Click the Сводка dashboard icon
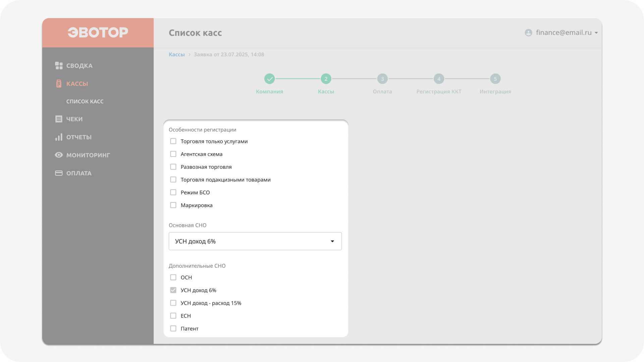The image size is (644, 362). tap(59, 66)
